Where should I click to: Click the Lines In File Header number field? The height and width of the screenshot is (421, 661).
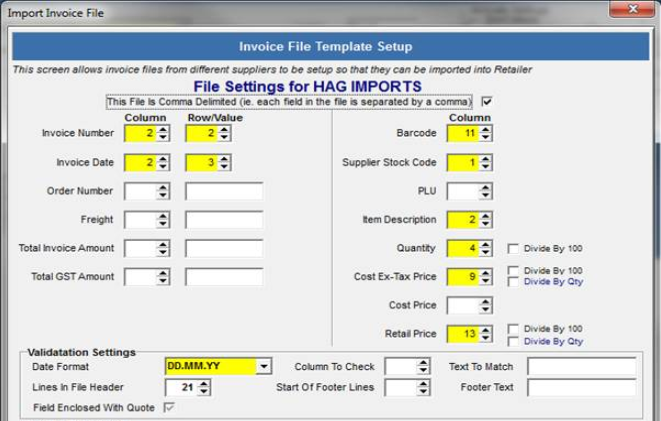(181, 387)
